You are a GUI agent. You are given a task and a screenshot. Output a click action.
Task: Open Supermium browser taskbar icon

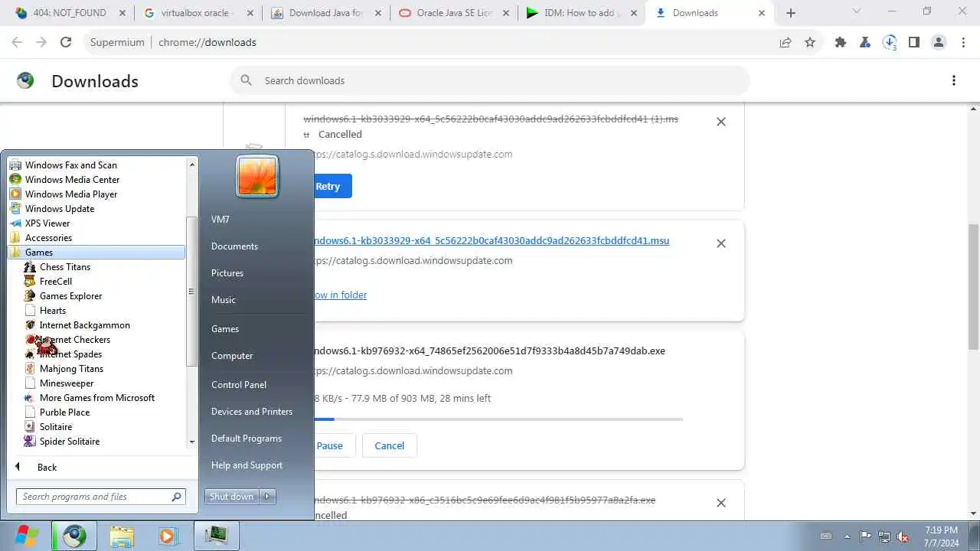point(74,536)
